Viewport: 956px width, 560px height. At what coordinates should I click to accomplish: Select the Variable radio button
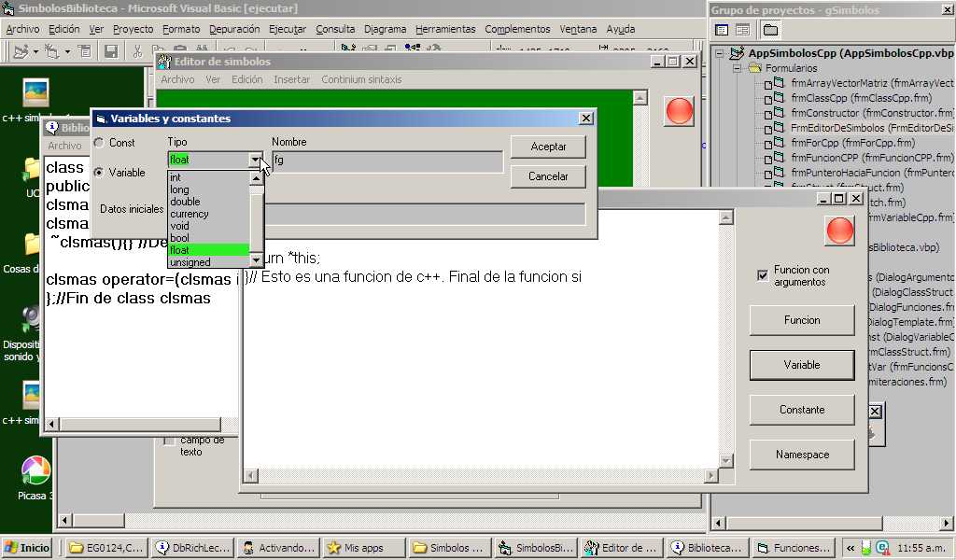pos(99,173)
